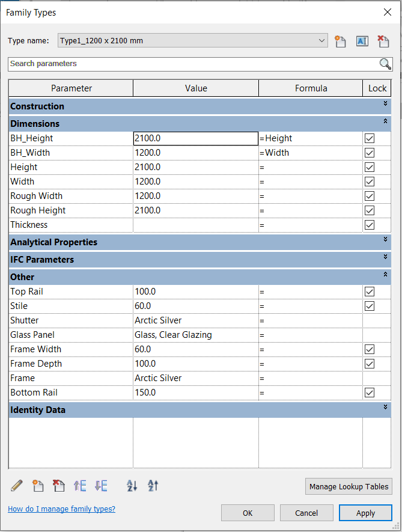
Task: Toggle the Frame Depth lock checkbox
Action: 370,364
